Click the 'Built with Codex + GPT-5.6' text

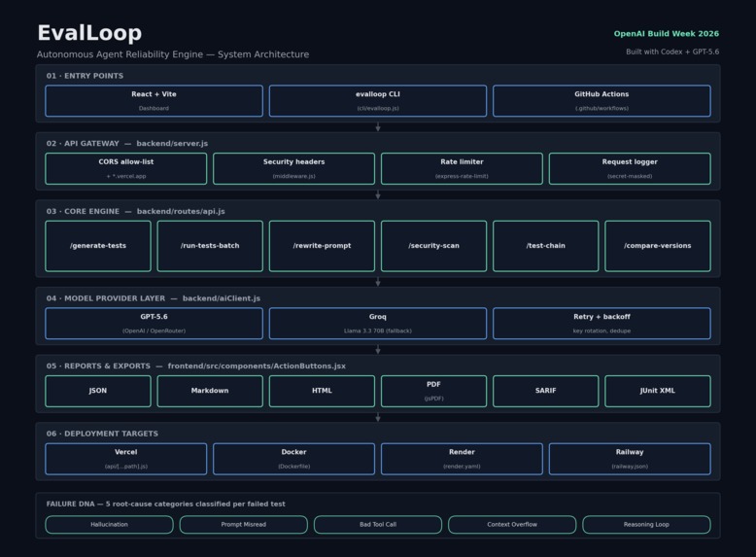672,52
